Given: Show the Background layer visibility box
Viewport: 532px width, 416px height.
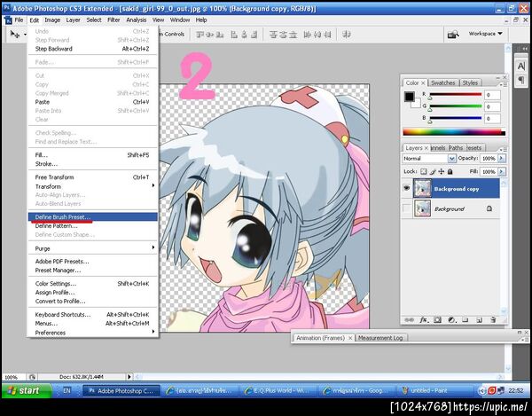Looking at the screenshot, I should tap(406, 208).
